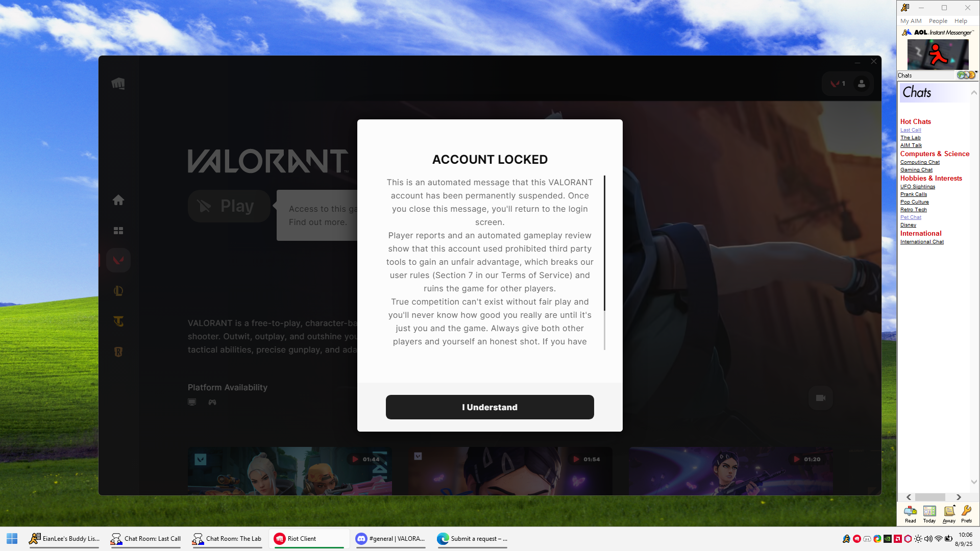Click the volume icon in system tray
980x551 pixels.
click(928, 539)
